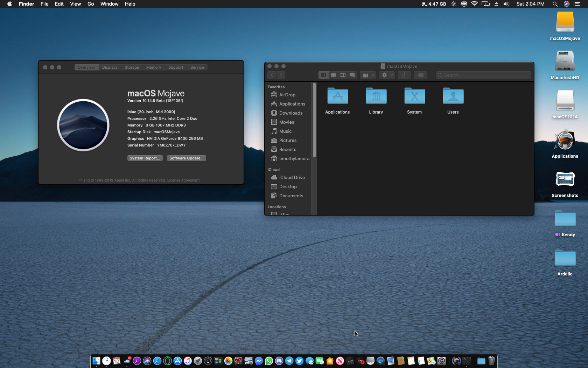
Task: Open the License Agreement link
Action: (x=183, y=180)
